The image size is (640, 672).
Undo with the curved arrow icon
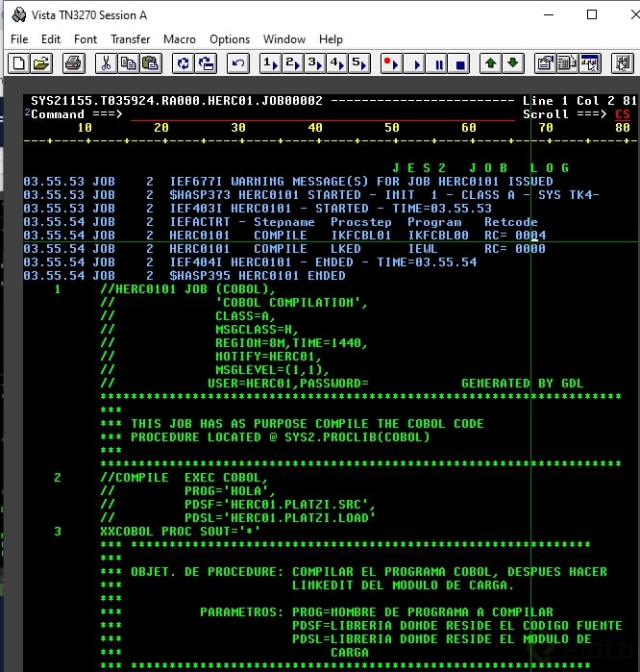tap(238, 63)
